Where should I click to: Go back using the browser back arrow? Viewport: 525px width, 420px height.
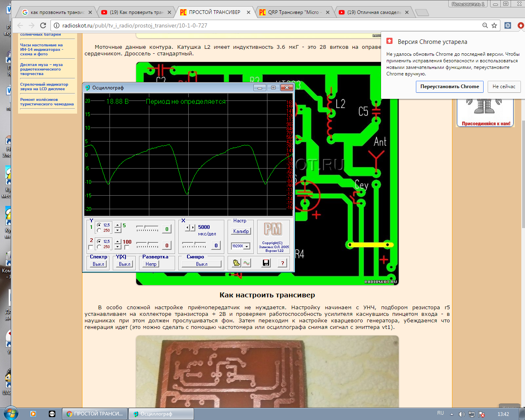click(x=20, y=25)
